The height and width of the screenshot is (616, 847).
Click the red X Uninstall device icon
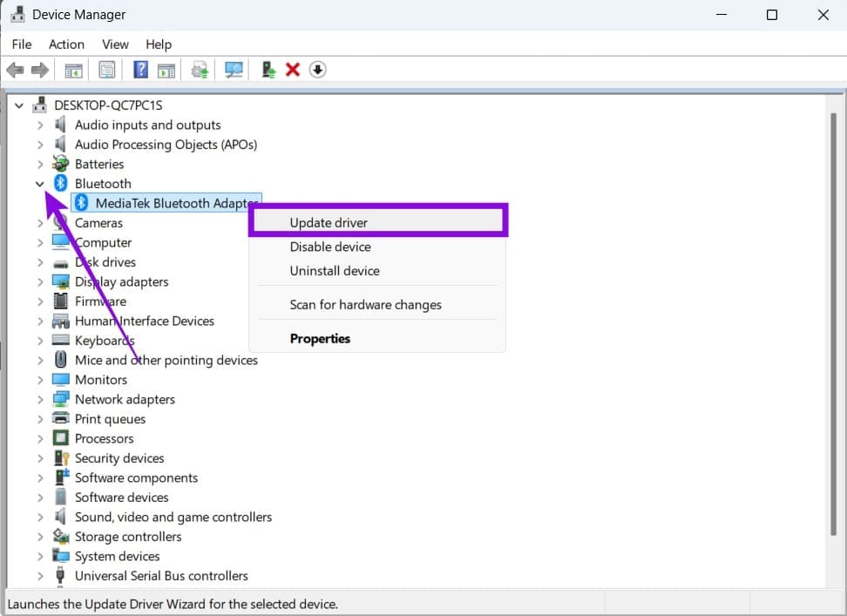[293, 70]
